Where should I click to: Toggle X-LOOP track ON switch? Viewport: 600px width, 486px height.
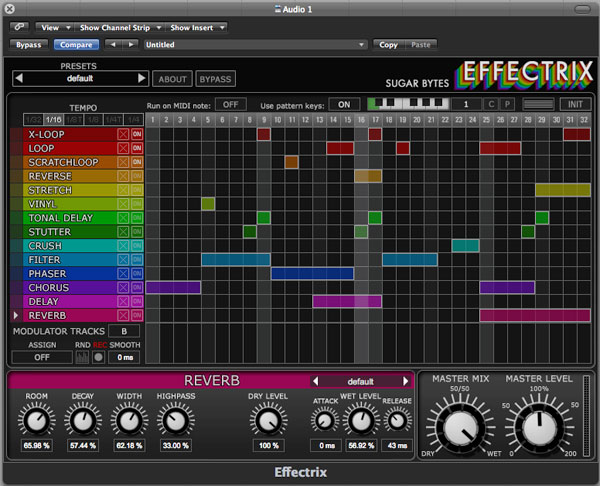[x=137, y=134]
